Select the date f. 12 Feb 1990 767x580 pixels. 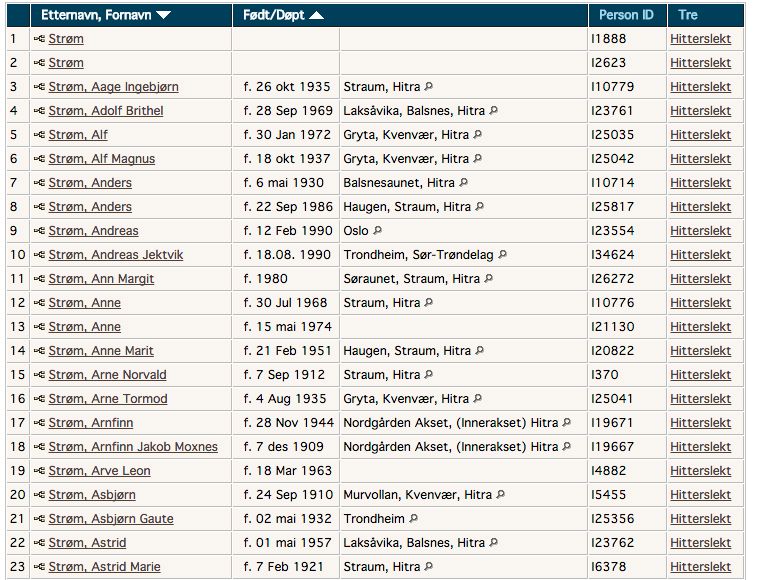288,230
